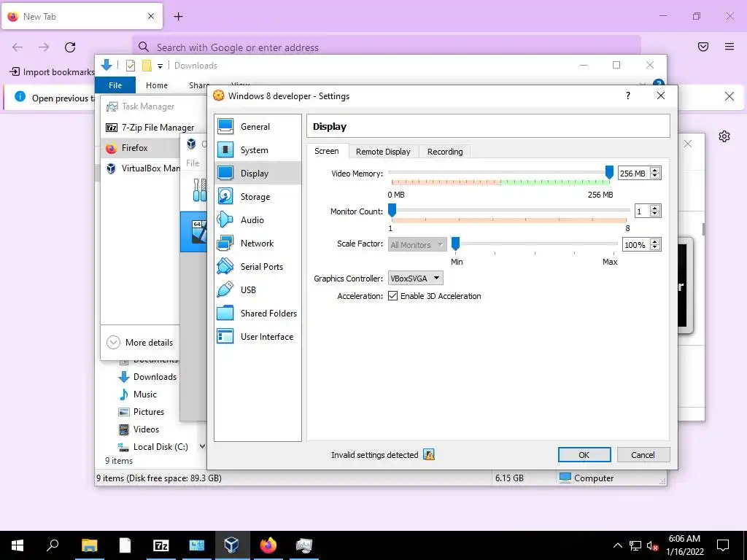
Task: Increase Scale Factor with spinner arrow
Action: coord(656,241)
